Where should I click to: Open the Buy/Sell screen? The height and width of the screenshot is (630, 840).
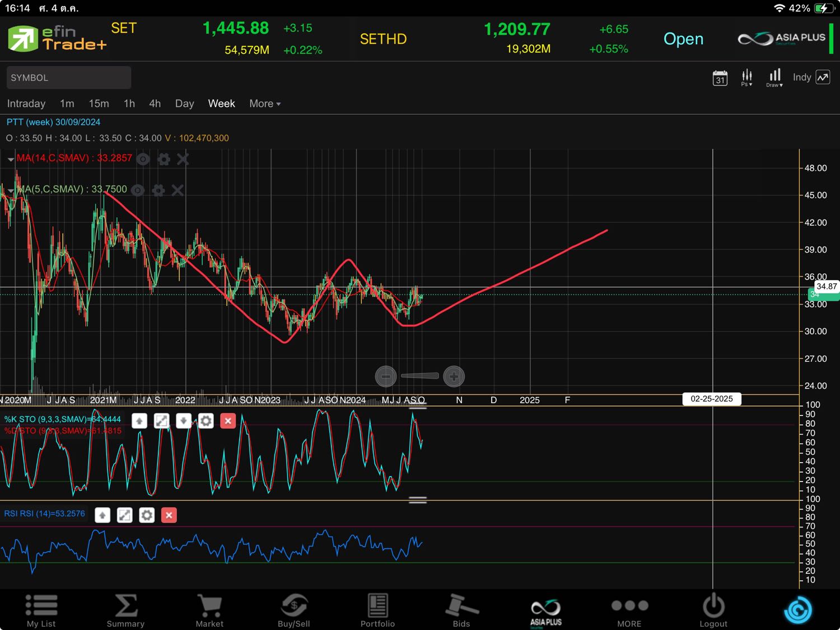(x=293, y=610)
